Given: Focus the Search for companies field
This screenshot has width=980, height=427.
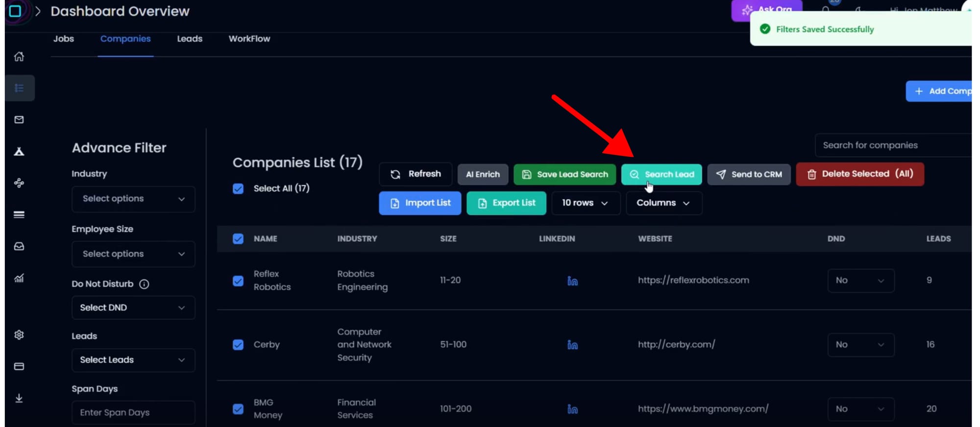Looking at the screenshot, I should pos(892,146).
